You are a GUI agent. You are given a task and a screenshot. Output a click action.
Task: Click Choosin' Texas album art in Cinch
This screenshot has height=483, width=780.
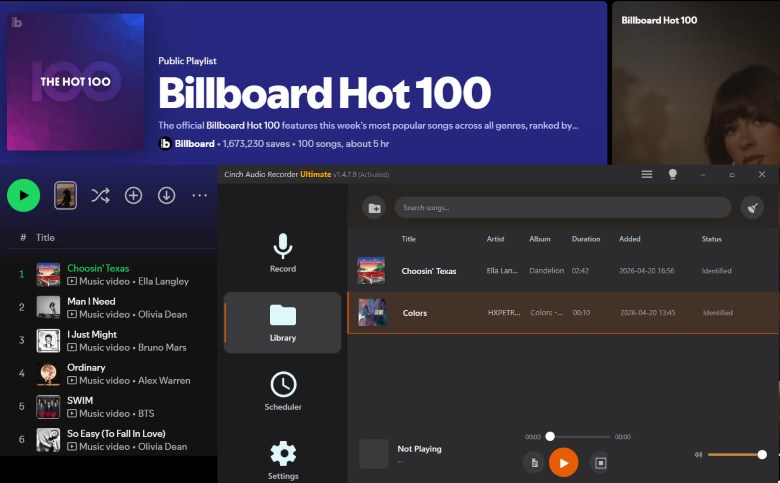pyautogui.click(x=371, y=271)
